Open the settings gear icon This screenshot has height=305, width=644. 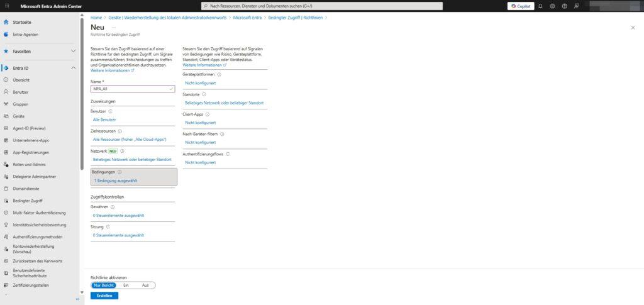[552, 6]
